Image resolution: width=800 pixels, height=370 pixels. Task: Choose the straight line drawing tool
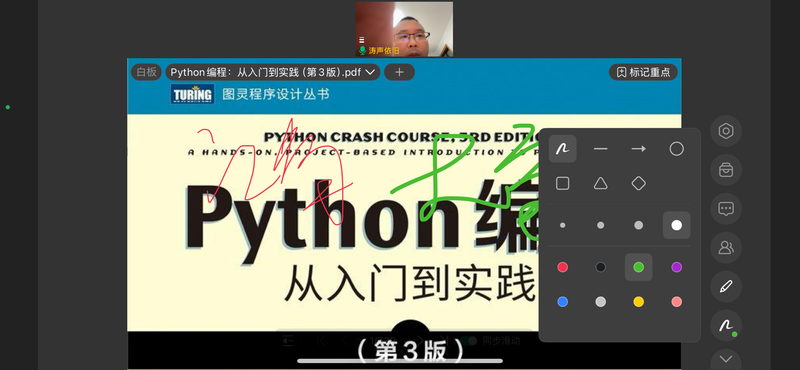pos(601,149)
